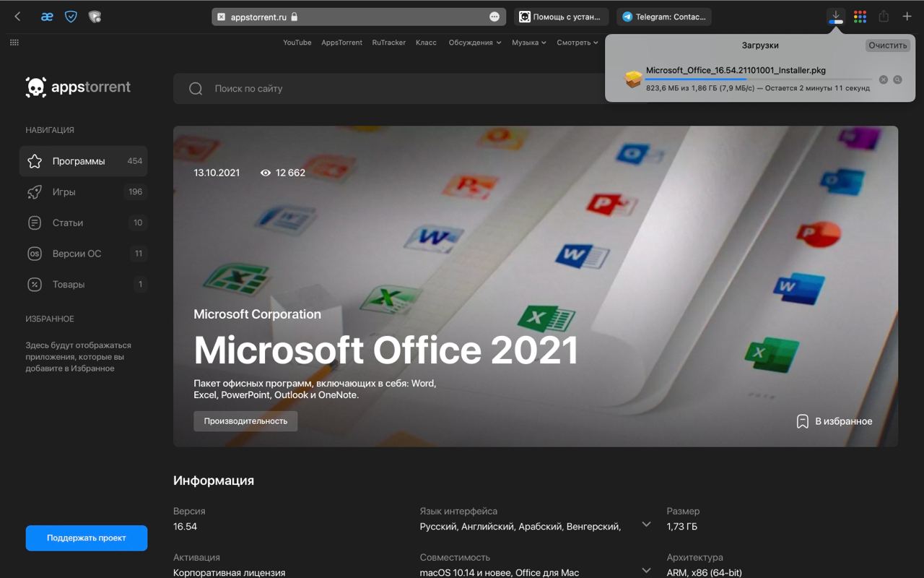924x578 pixels.
Task: Click Очистить in downloads popup
Action: pyautogui.click(x=887, y=45)
